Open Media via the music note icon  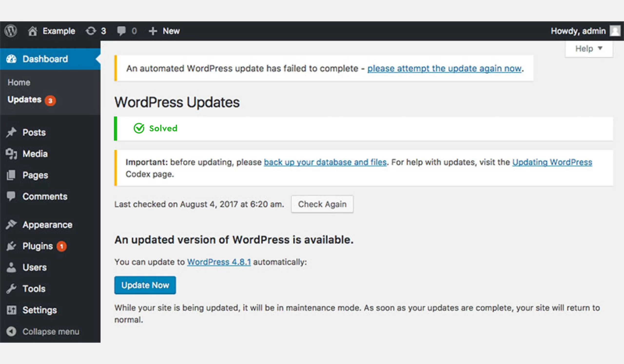point(11,154)
